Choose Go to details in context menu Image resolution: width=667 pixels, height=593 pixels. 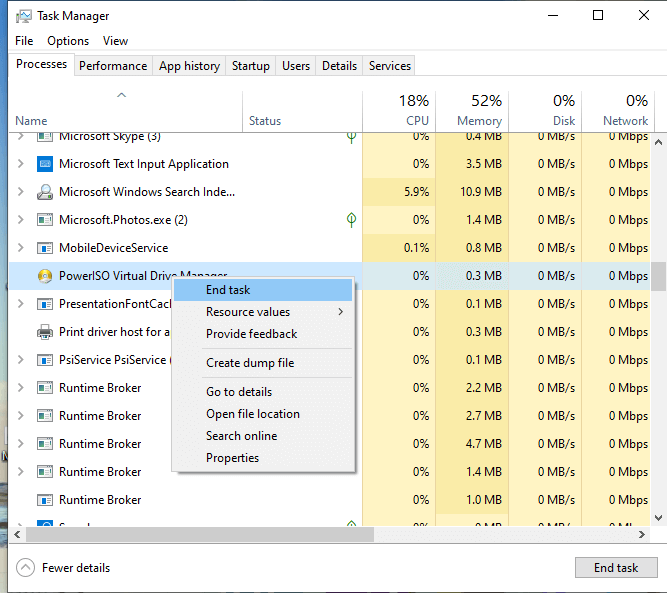point(263,392)
